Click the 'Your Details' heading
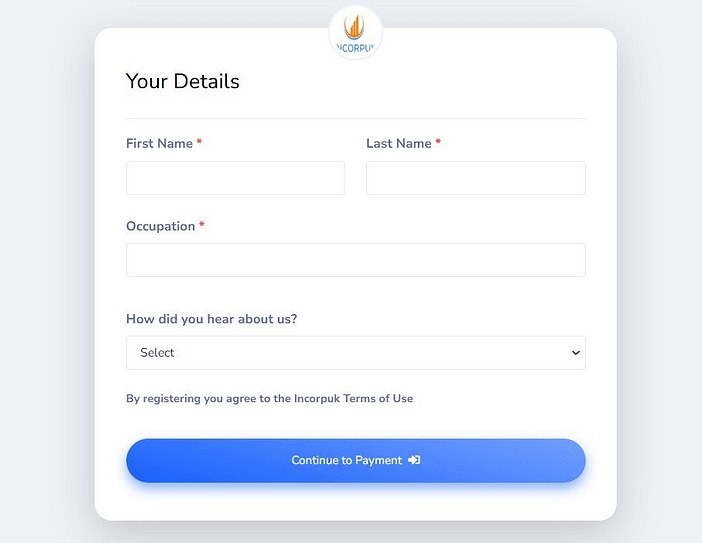 (x=183, y=81)
